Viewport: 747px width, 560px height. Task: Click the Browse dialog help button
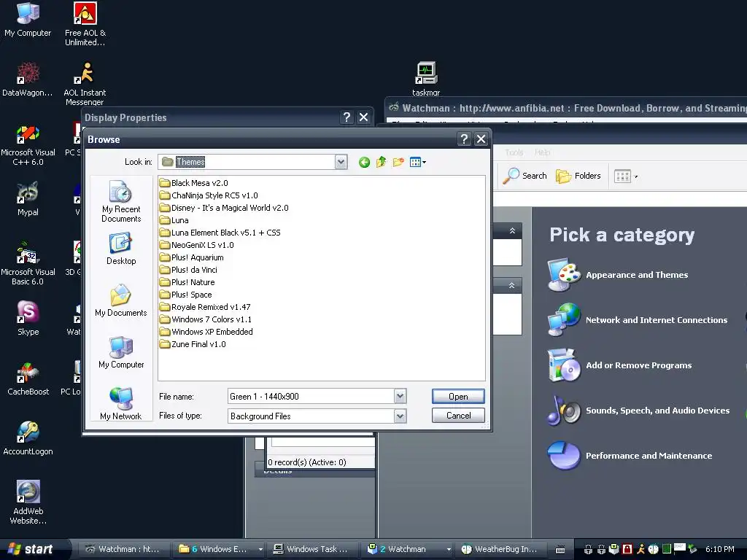464,139
